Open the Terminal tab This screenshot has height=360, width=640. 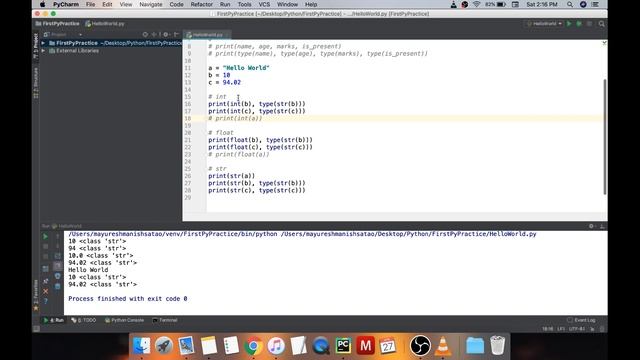[x=165, y=320]
